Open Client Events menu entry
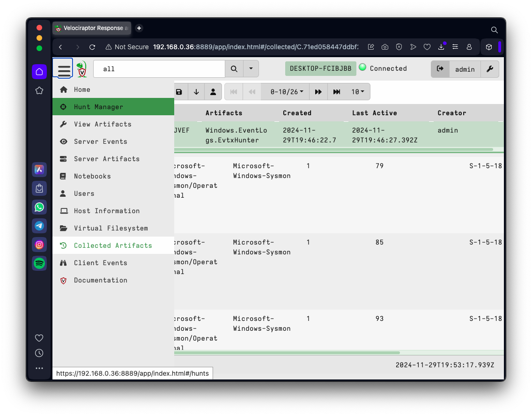Screen dimensions: 532x416 [113, 263]
